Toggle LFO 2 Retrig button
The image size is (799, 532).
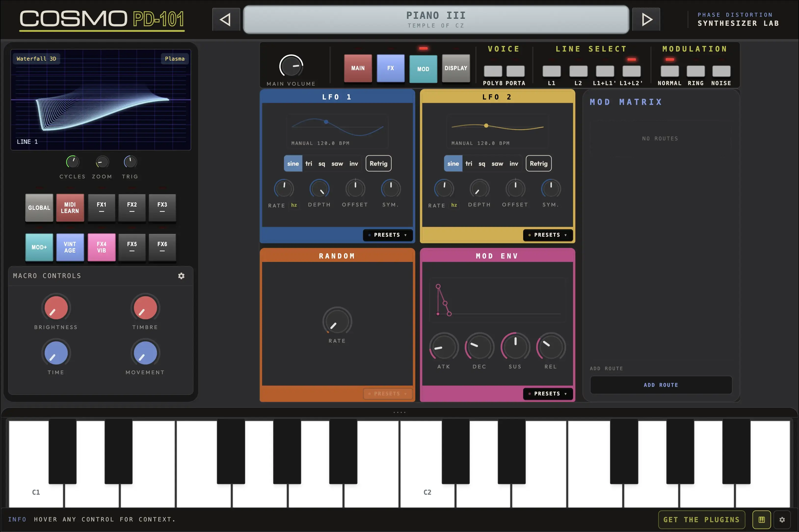click(x=539, y=163)
